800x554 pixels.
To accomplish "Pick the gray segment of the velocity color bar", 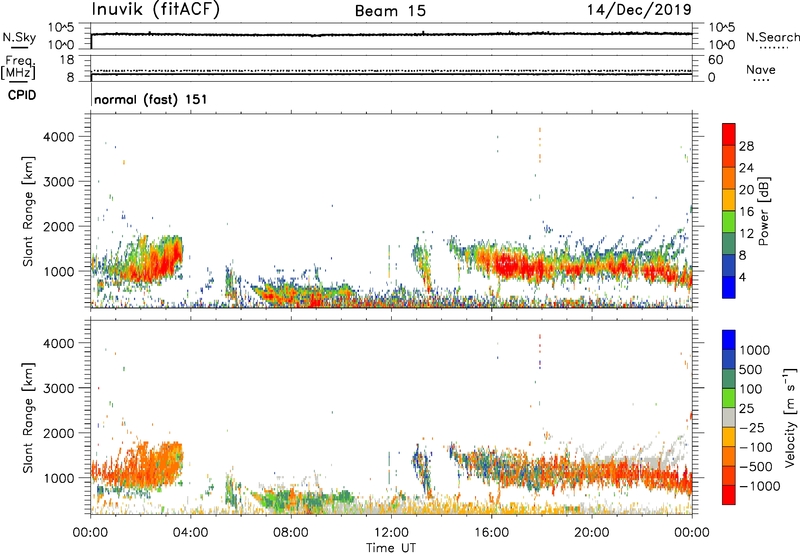I will point(729,417).
